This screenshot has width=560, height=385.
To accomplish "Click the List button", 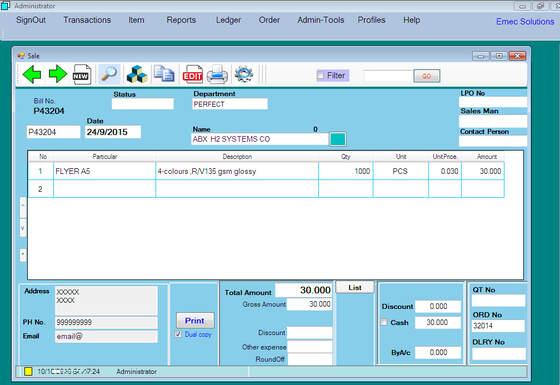I will [x=355, y=288].
